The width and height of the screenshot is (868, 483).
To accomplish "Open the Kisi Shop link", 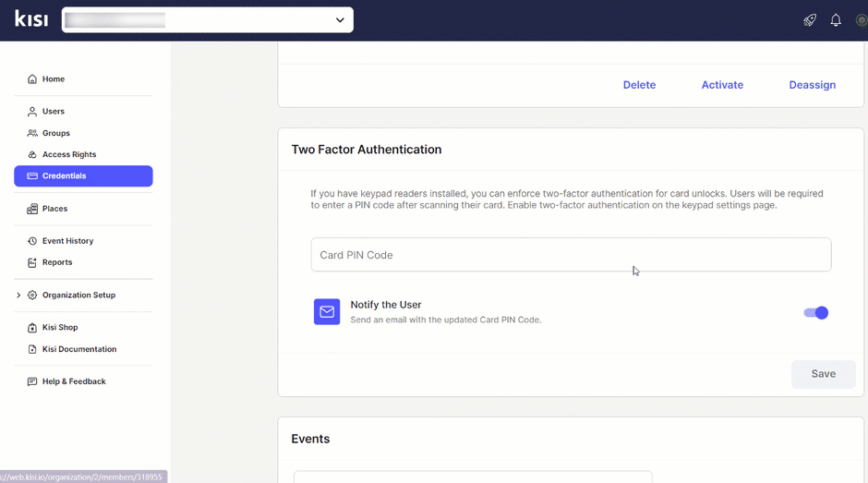I will 60,327.
